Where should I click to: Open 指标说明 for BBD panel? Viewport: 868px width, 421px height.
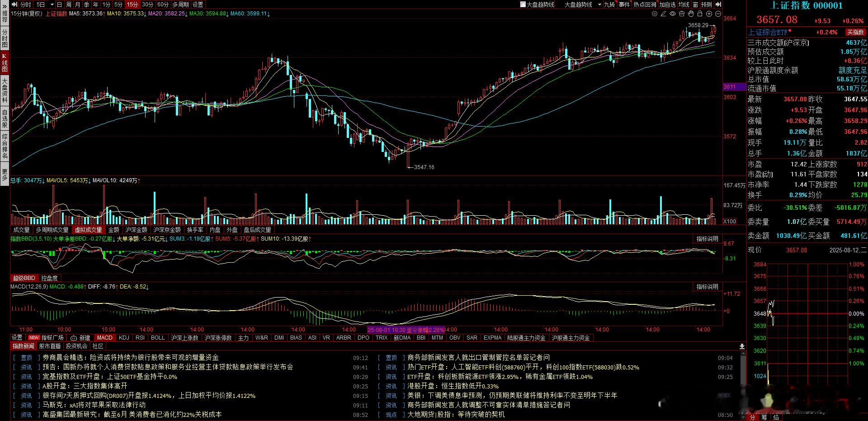tap(707, 239)
